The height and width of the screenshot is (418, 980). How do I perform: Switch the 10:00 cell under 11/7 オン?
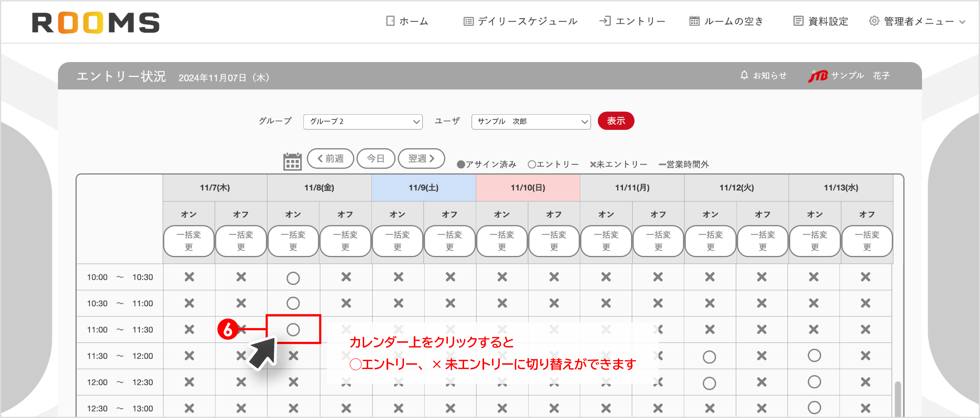click(x=188, y=277)
